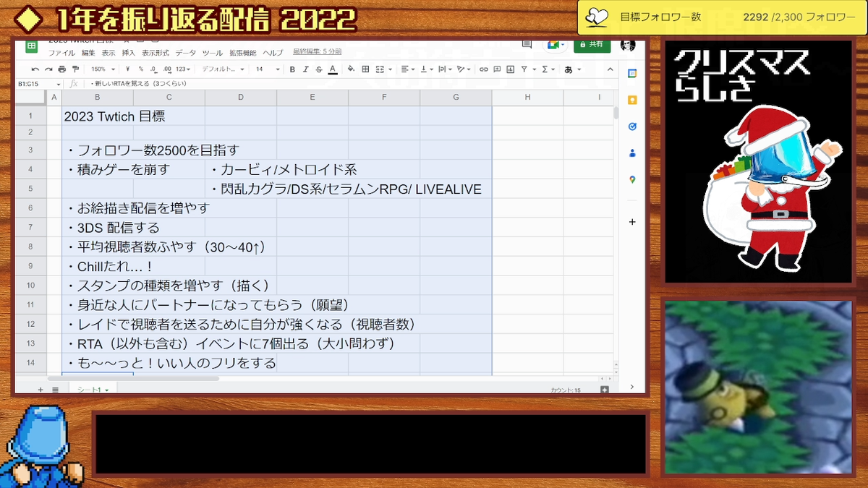Open the Keep notes side panel
The width and height of the screenshot is (868, 488).
(631, 100)
